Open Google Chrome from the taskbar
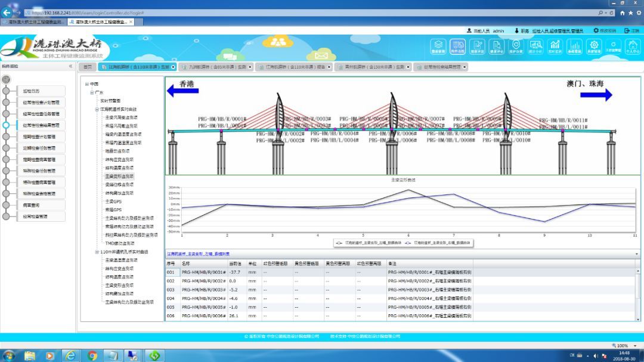The width and height of the screenshot is (644, 362). (x=92, y=355)
